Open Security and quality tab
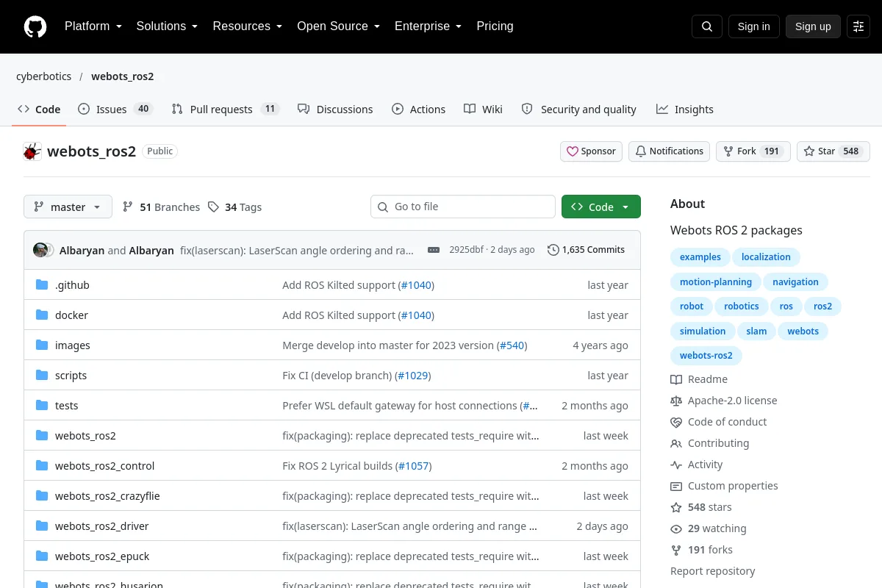The height and width of the screenshot is (588, 882). tap(579, 110)
